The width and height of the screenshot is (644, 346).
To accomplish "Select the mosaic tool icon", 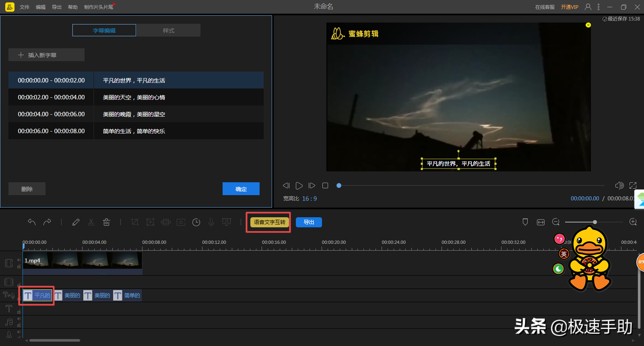I will click(x=165, y=222).
